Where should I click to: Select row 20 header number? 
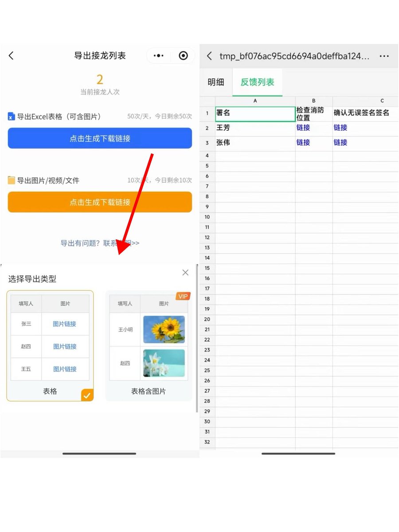pos(207,319)
